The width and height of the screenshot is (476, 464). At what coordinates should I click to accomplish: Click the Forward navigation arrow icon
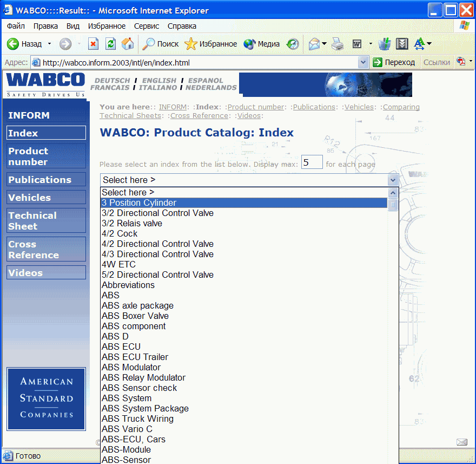click(x=65, y=44)
